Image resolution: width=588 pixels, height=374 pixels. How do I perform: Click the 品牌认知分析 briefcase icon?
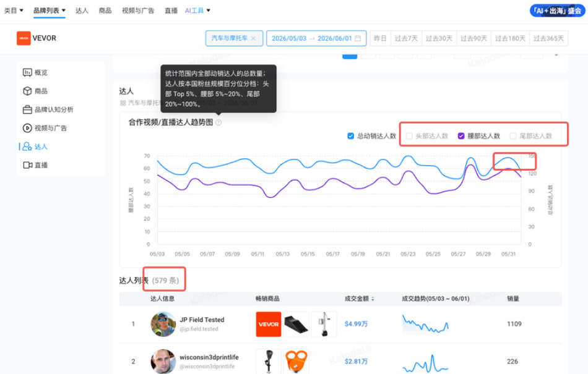tap(27, 109)
